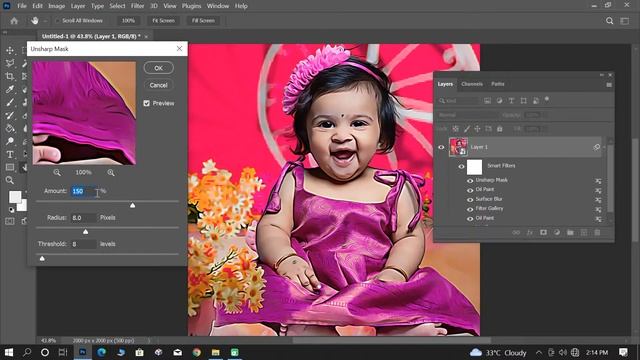Select the Eyedropper tool

tap(10, 89)
